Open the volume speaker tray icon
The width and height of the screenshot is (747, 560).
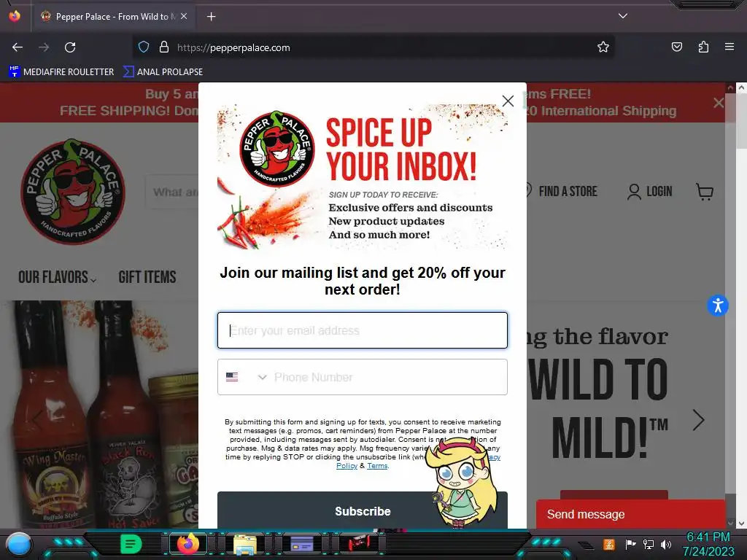tap(665, 544)
